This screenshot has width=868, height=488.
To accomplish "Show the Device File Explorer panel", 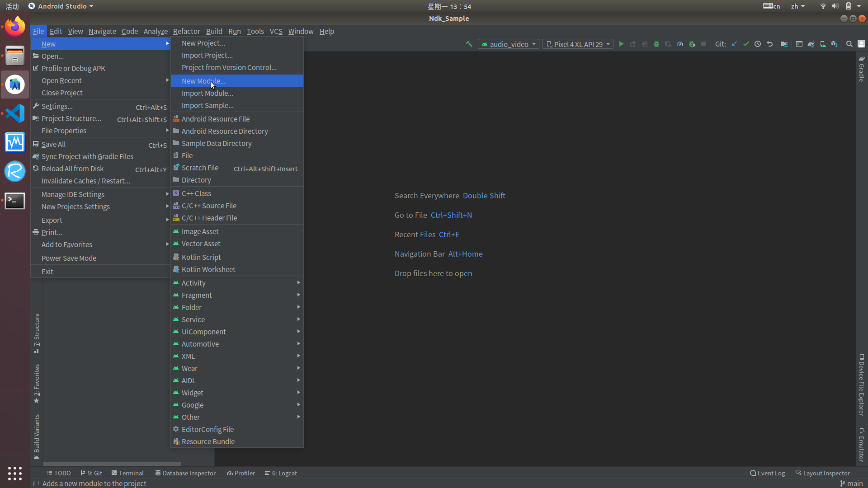I will click(x=862, y=386).
